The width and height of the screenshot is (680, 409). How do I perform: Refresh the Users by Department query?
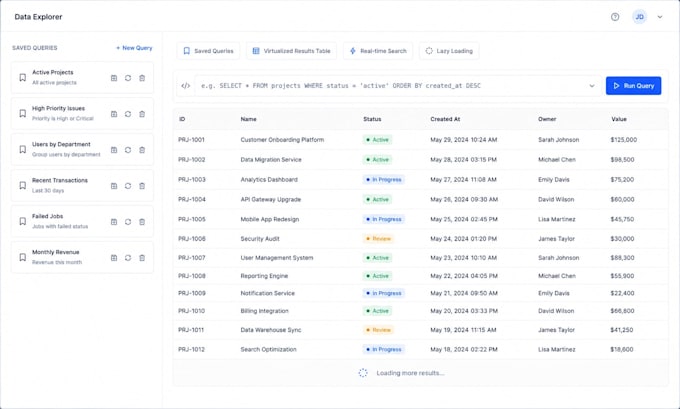click(x=128, y=150)
